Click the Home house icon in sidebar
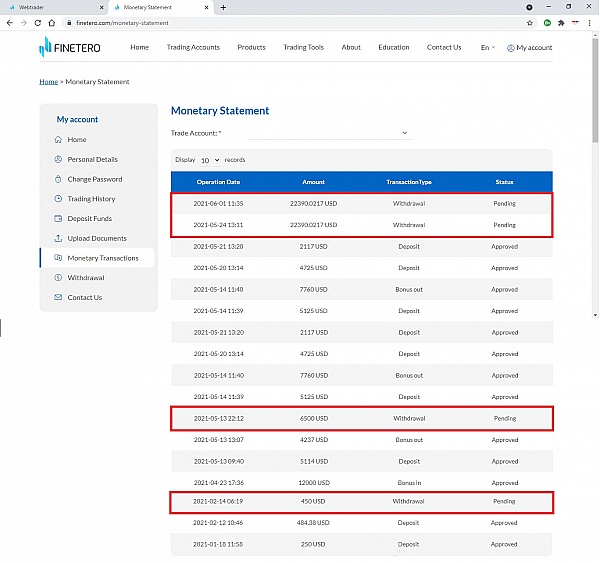Image resolution: width=600 pixels, height=563 pixels. point(58,139)
